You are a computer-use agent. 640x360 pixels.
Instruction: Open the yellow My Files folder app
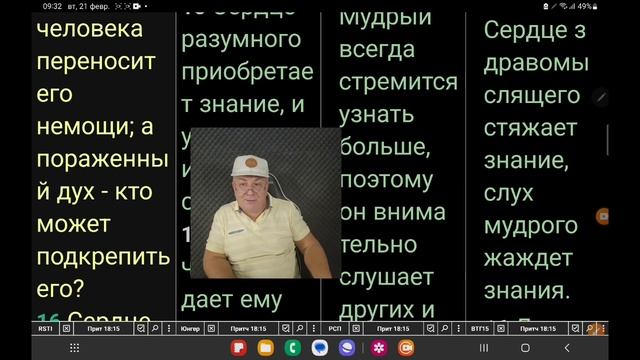point(266,348)
